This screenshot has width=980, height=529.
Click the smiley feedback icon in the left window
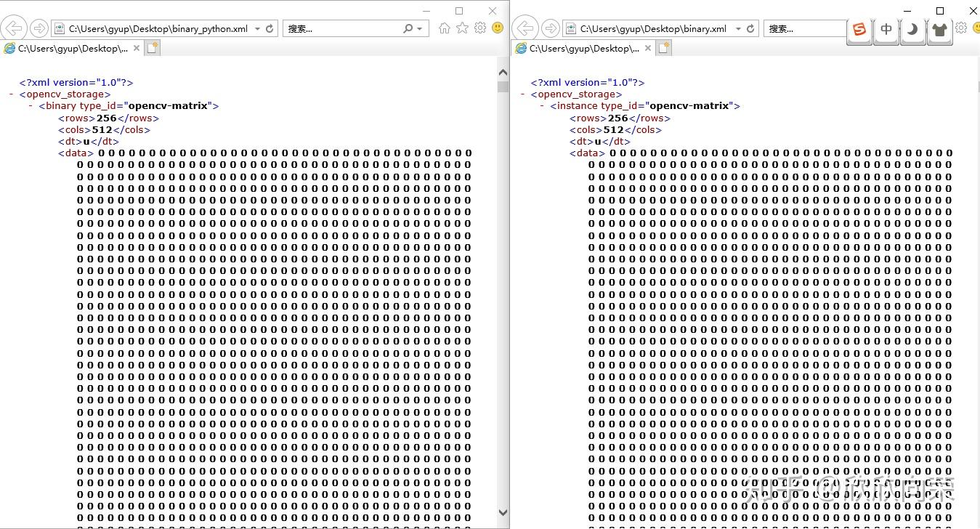498,28
